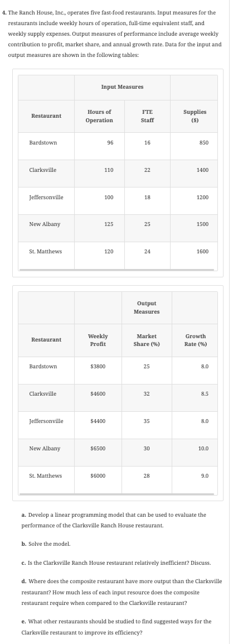
Task: Select the Hours of Operation column header
Action: pos(99,116)
